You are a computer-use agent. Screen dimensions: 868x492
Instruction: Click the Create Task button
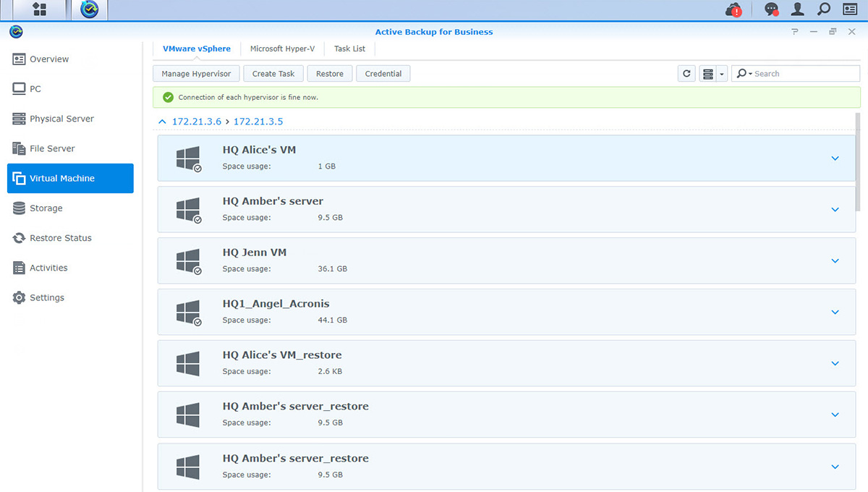[x=273, y=74]
